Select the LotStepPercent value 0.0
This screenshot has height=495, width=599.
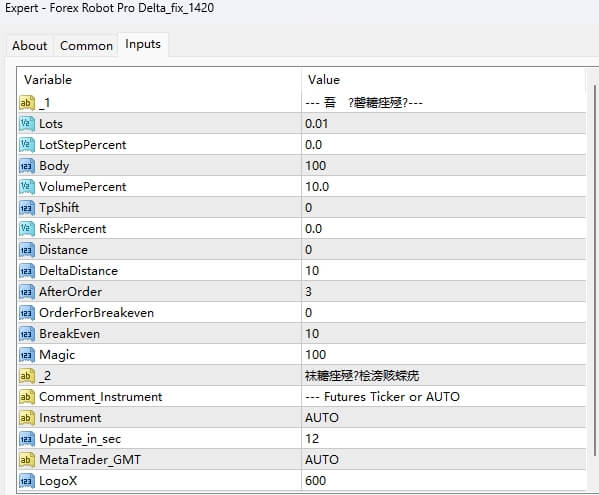pos(314,145)
